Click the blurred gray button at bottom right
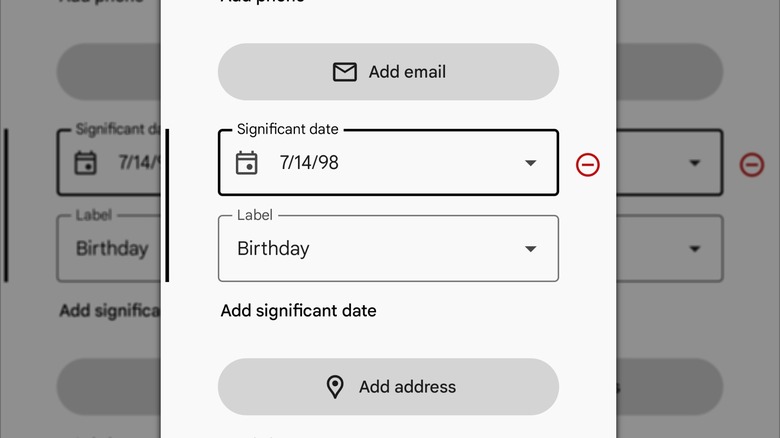Screen dimensions: 780x438 670,386
